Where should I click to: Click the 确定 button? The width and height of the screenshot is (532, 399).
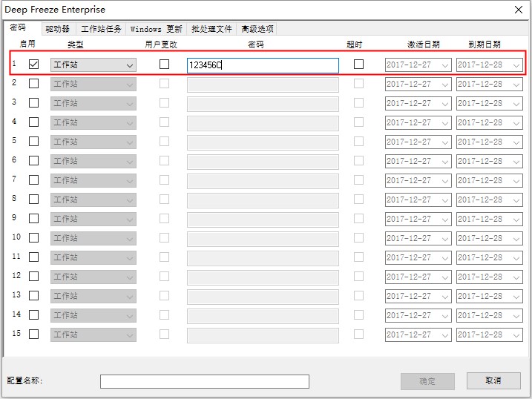coord(427,381)
